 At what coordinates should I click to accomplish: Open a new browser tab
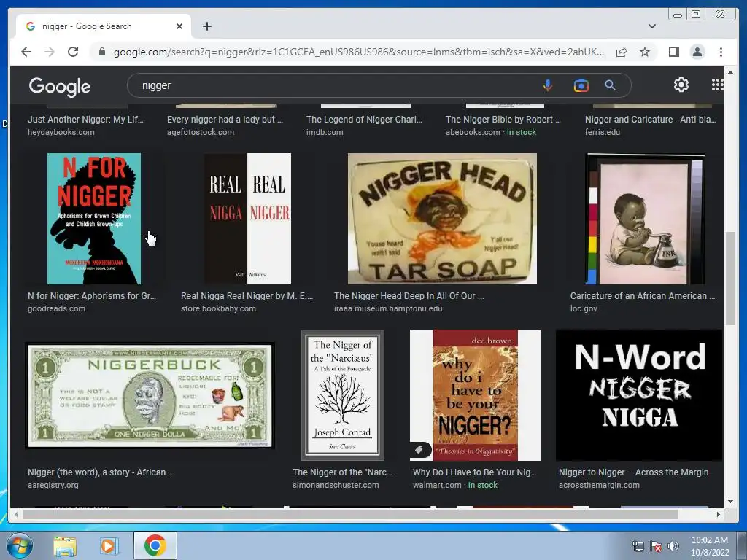coord(206,26)
